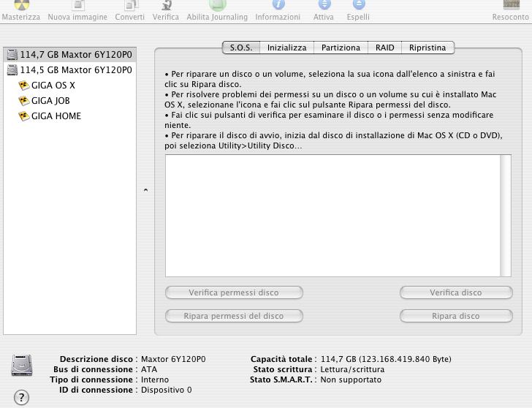Click the Informazioni label text
The image size is (532, 408).
click(x=278, y=17)
